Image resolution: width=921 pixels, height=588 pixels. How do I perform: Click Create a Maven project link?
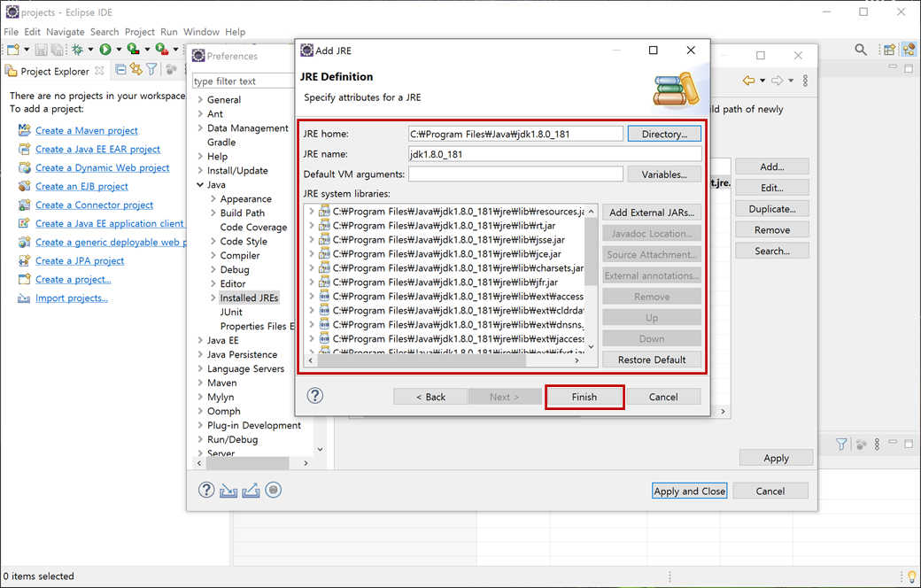[87, 130]
